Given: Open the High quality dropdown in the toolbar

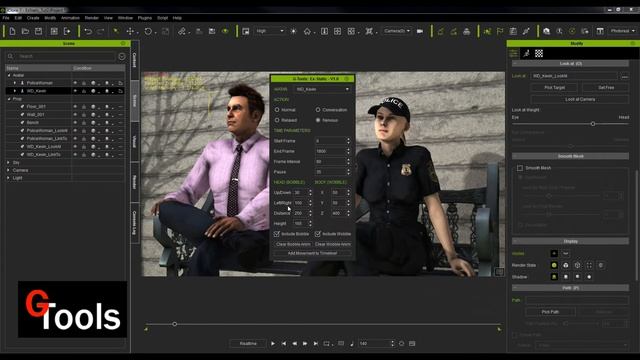Looking at the screenshot, I should pos(270,31).
